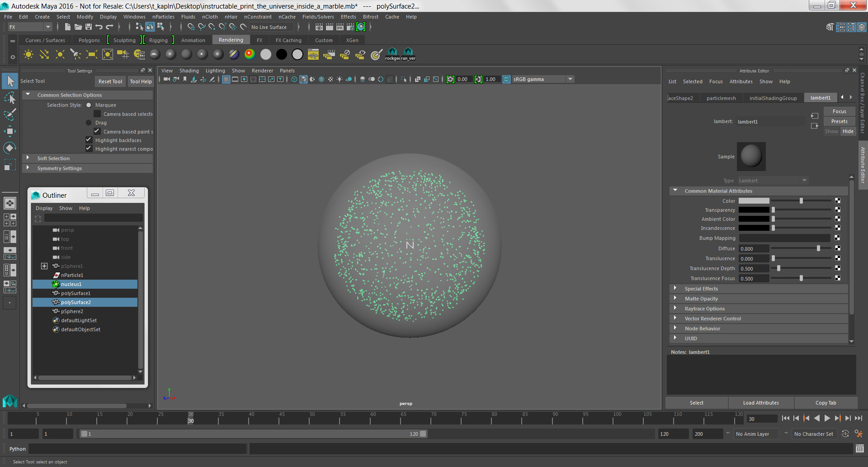Open the viewport Shading menu
This screenshot has height=467, width=868.
point(189,71)
